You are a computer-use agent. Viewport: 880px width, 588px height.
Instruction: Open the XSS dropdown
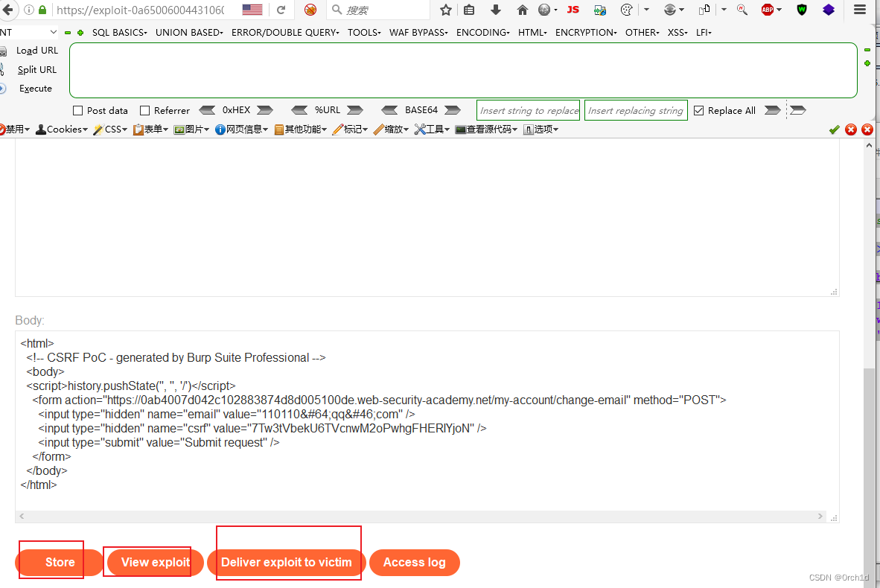coord(677,33)
